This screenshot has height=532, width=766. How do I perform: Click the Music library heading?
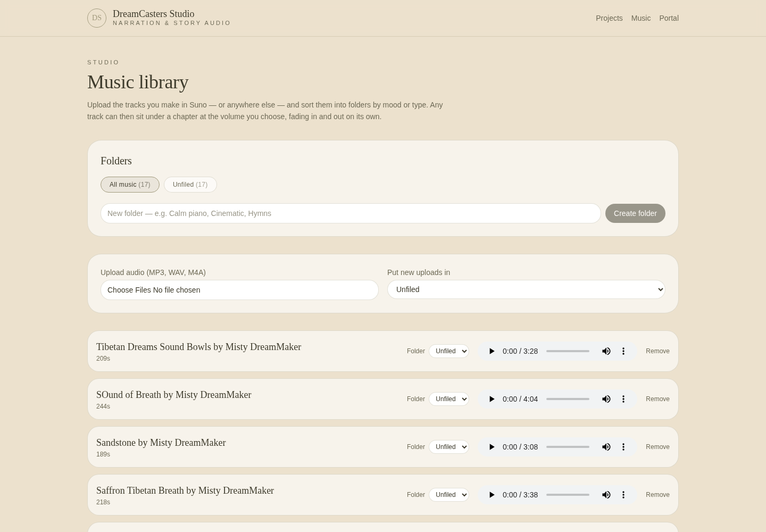click(x=138, y=82)
